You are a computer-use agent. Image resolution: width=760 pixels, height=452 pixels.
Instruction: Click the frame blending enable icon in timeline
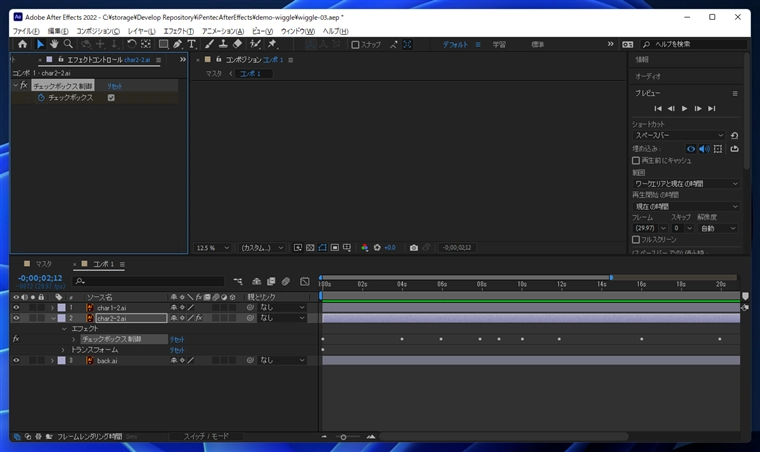click(271, 281)
